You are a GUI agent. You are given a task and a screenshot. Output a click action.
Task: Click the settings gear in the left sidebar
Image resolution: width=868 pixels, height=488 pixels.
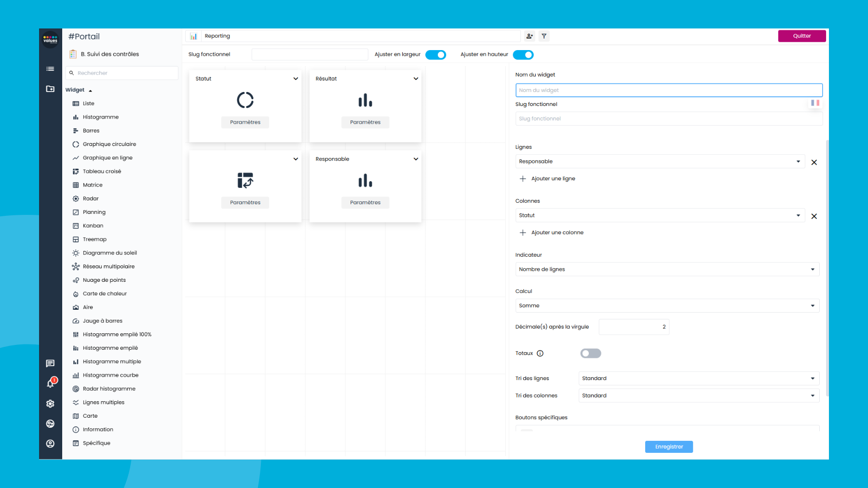[x=50, y=404]
